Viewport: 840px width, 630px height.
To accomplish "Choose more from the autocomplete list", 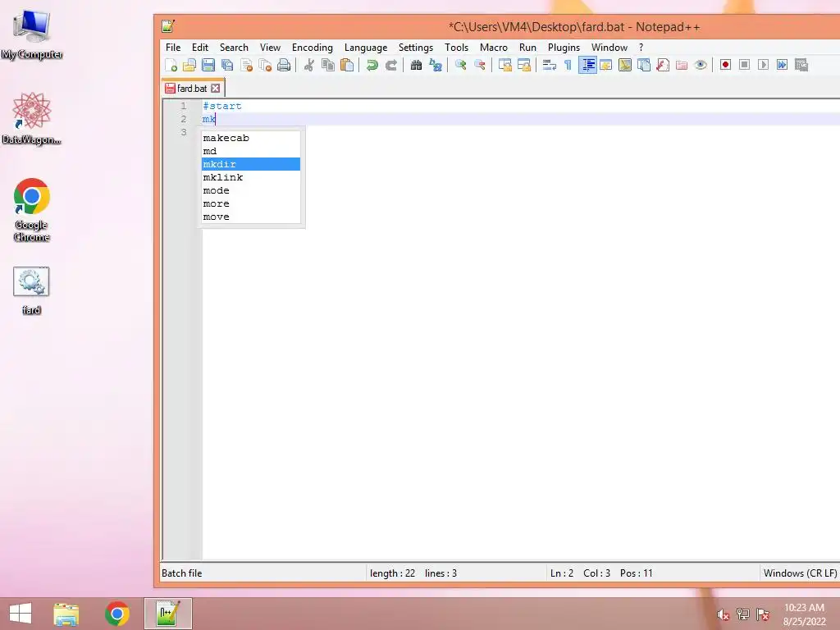I will 251,203.
